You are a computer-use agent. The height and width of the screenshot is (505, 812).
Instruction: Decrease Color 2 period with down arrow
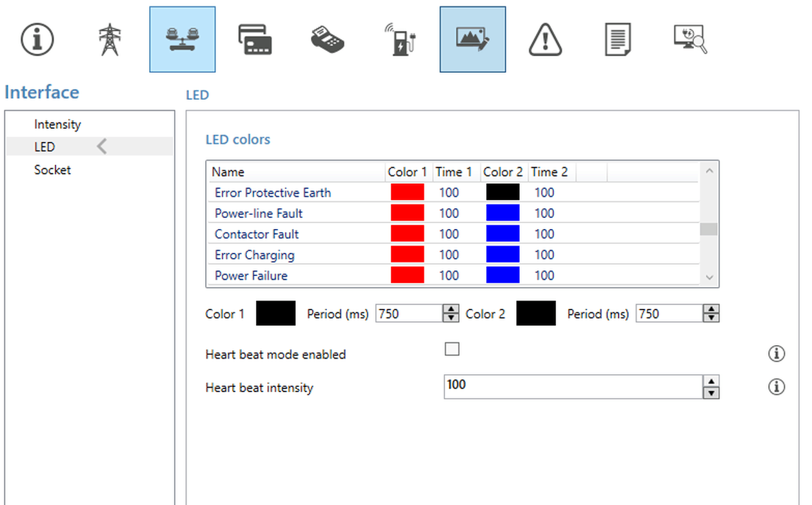click(x=711, y=318)
